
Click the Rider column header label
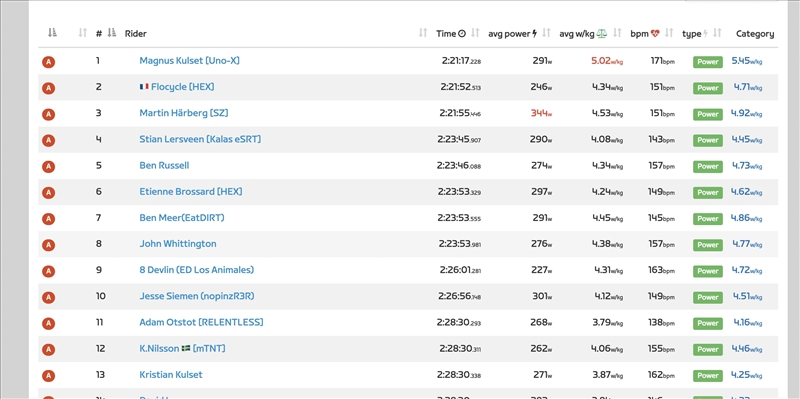136,34
